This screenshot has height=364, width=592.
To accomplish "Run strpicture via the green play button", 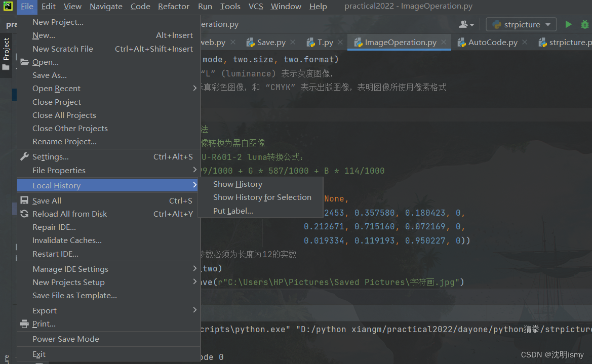I will pyautogui.click(x=568, y=24).
